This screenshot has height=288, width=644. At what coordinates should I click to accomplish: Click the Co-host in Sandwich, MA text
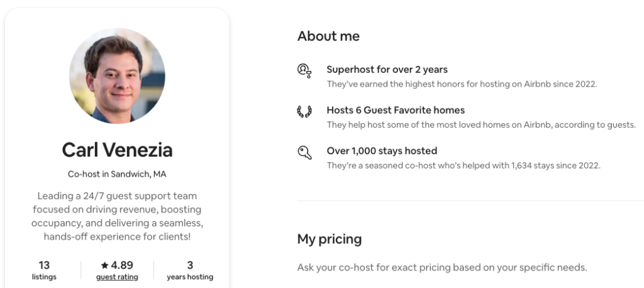tap(117, 174)
